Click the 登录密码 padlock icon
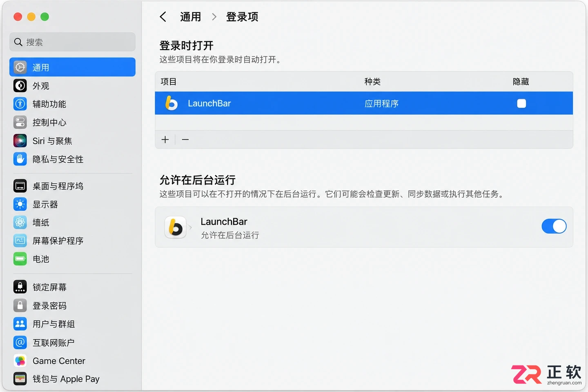This screenshot has height=392, width=588. click(x=20, y=305)
